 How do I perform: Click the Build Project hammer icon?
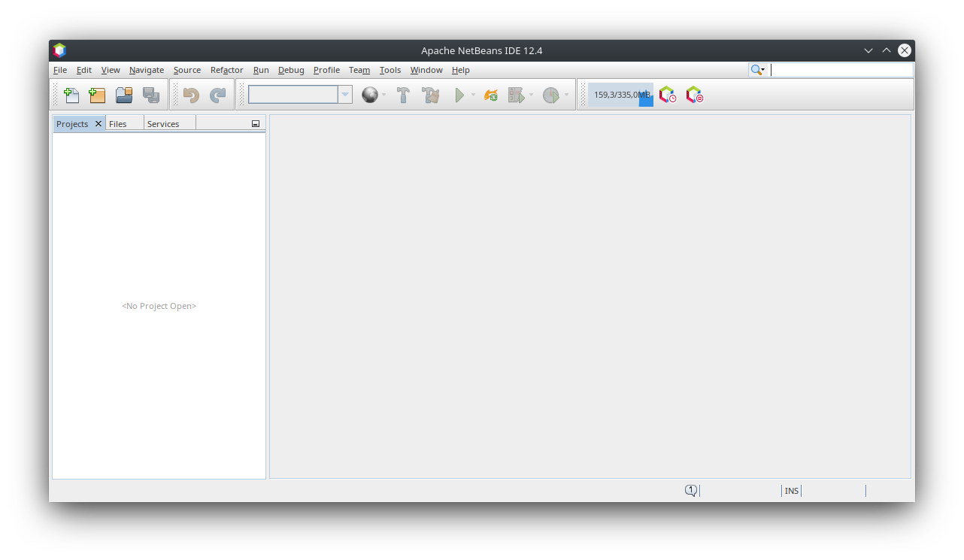pyautogui.click(x=403, y=95)
